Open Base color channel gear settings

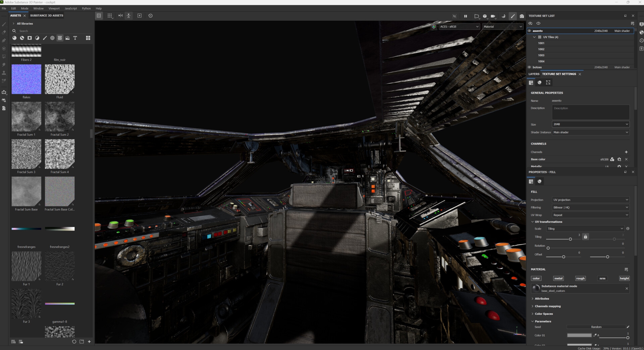[619, 159]
